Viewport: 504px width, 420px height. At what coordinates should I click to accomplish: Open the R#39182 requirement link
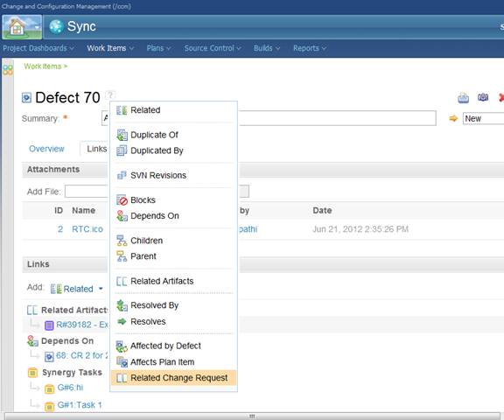[82, 325]
